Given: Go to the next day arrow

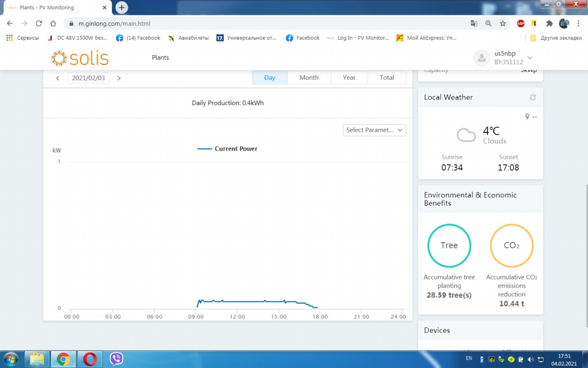Looking at the screenshot, I should click(x=119, y=78).
